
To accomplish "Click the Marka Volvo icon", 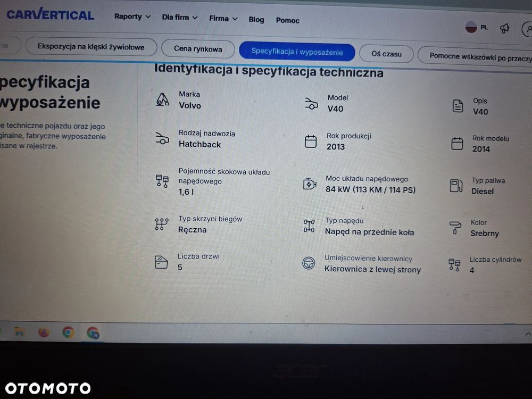I will tap(162, 100).
